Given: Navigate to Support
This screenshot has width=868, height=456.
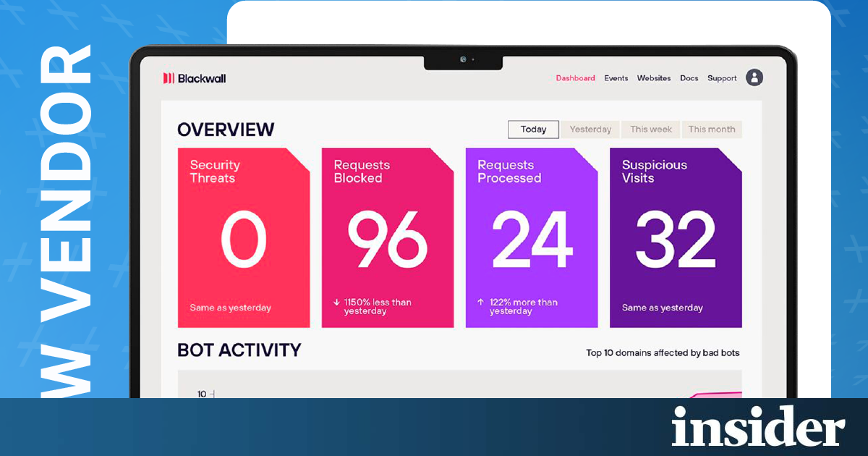Looking at the screenshot, I should [722, 78].
